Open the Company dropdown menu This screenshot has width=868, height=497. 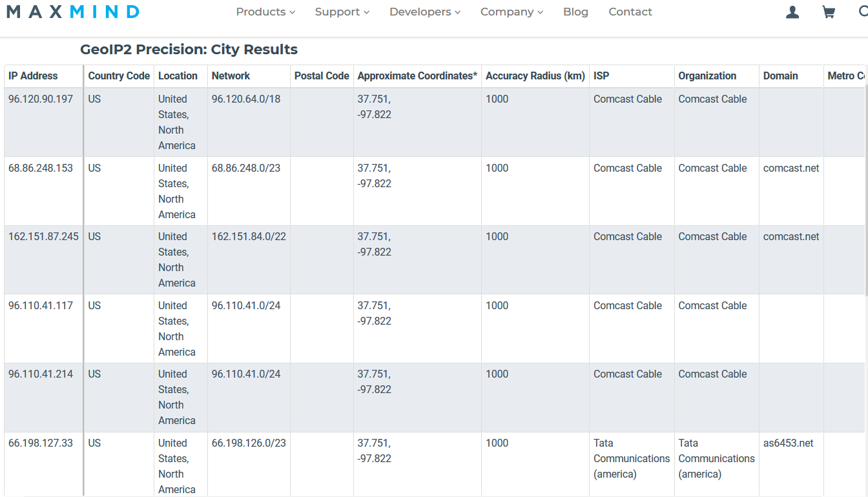(512, 12)
